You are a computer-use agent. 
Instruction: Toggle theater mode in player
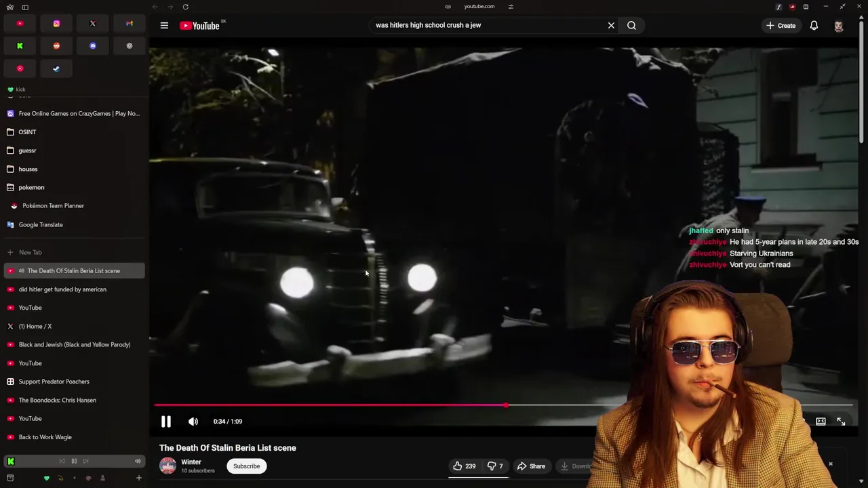pyautogui.click(x=821, y=422)
